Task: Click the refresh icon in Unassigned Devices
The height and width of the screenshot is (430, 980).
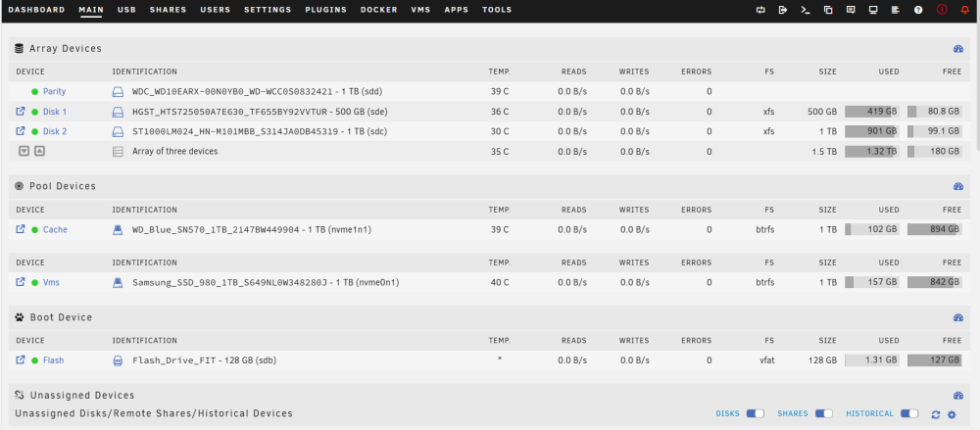Action: click(936, 414)
